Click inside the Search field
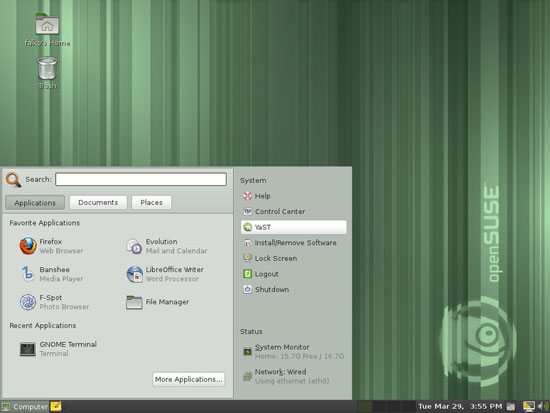Screen dimensions: 550x413 click(x=141, y=179)
